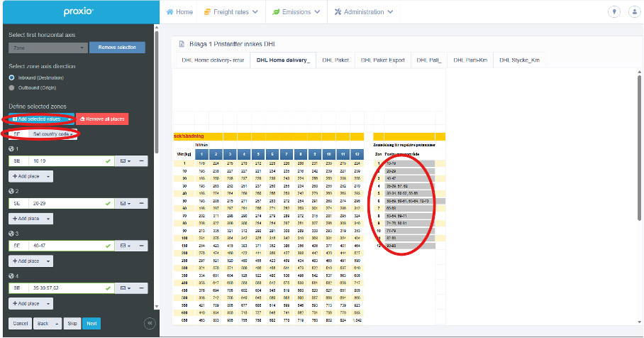Expand Add place arrow under zone 4
644x338 pixels.
pos(48,303)
